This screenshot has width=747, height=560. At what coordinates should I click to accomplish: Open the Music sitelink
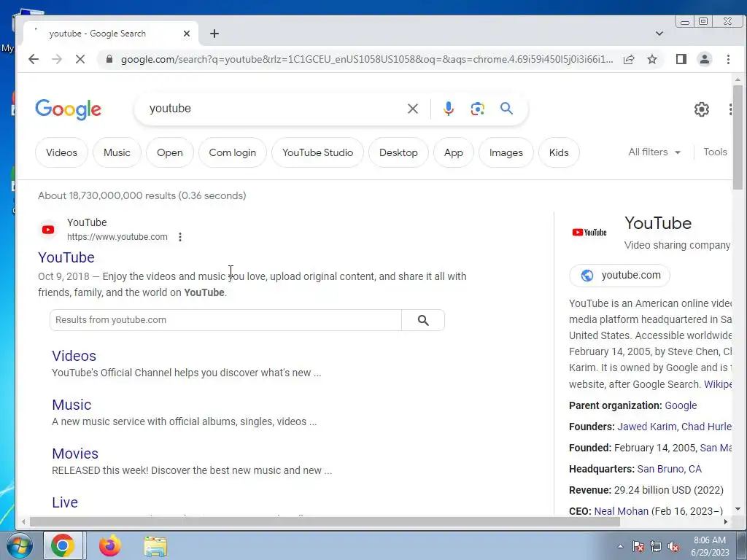71,405
